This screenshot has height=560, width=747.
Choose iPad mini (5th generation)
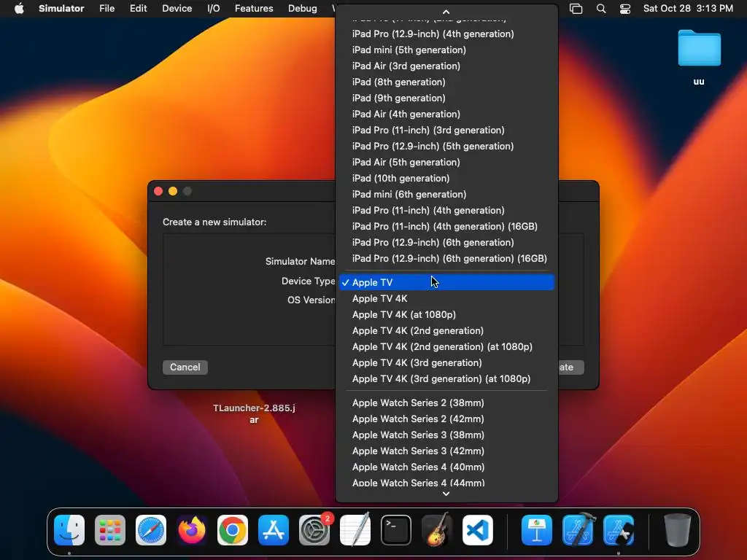[x=446, y=50]
